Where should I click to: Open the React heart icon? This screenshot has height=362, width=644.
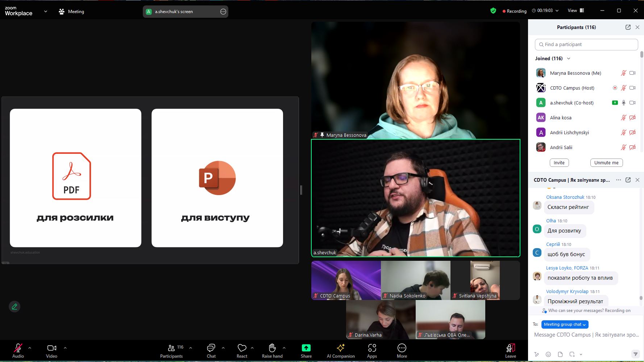coord(242,348)
